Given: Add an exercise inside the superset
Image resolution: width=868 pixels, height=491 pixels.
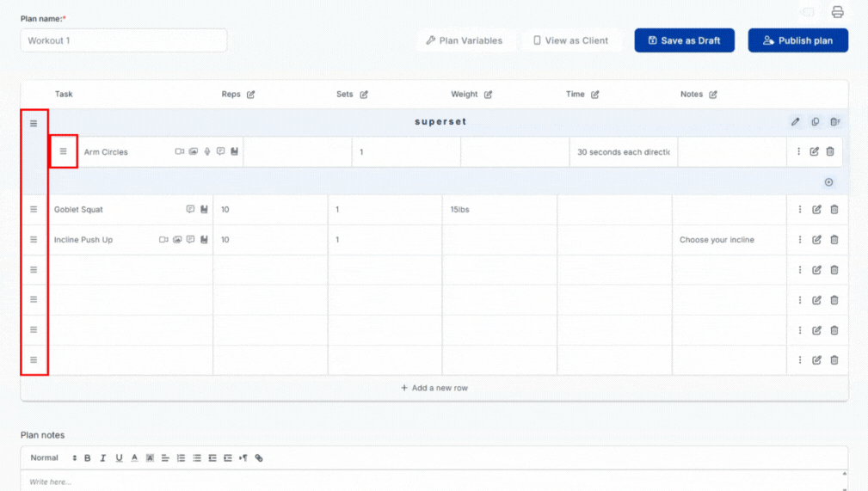Looking at the screenshot, I should 828,182.
